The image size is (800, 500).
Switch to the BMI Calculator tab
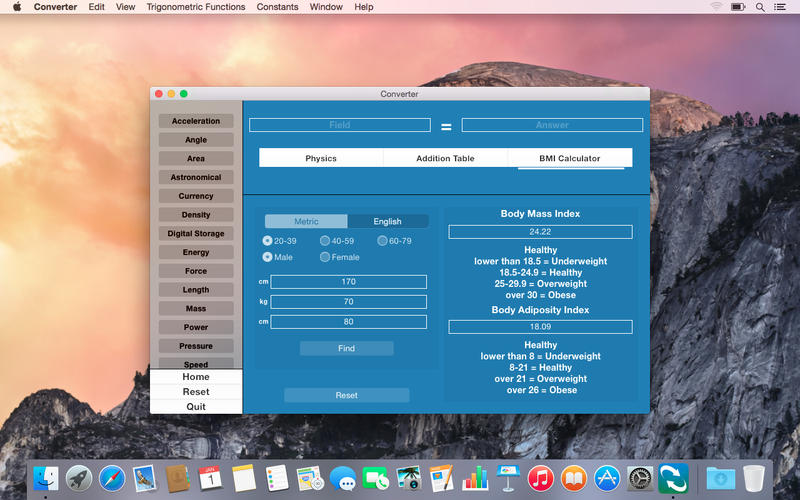(x=570, y=158)
